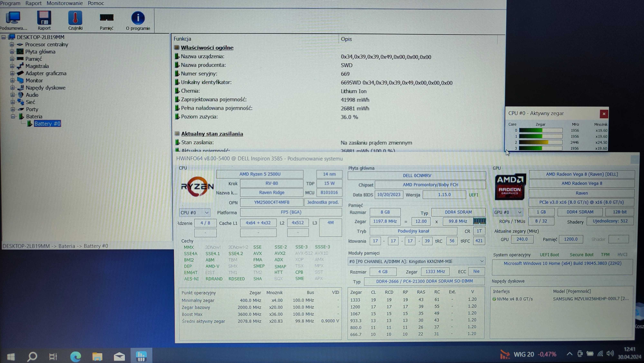Click the TPM indicator
The width and height of the screenshot is (644, 363).
click(605, 255)
